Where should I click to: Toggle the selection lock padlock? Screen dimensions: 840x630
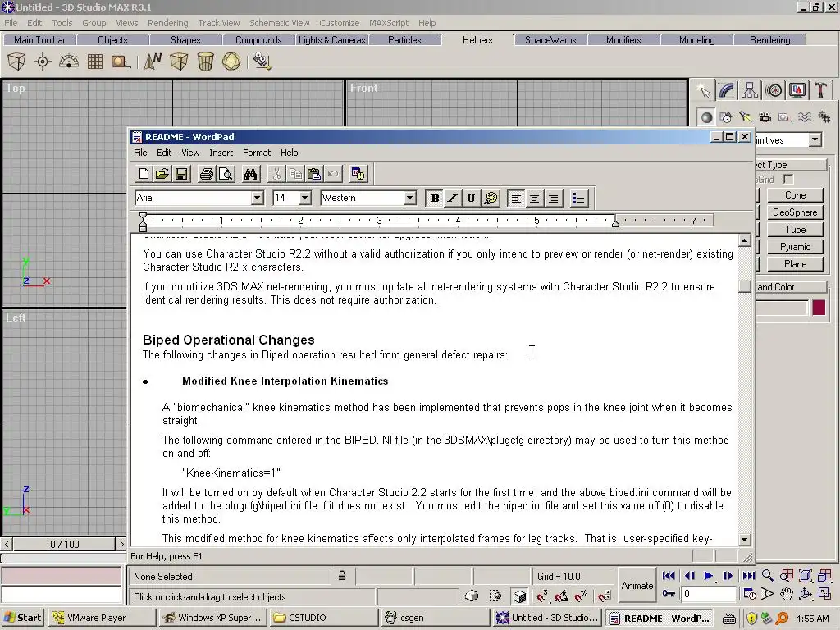342,576
